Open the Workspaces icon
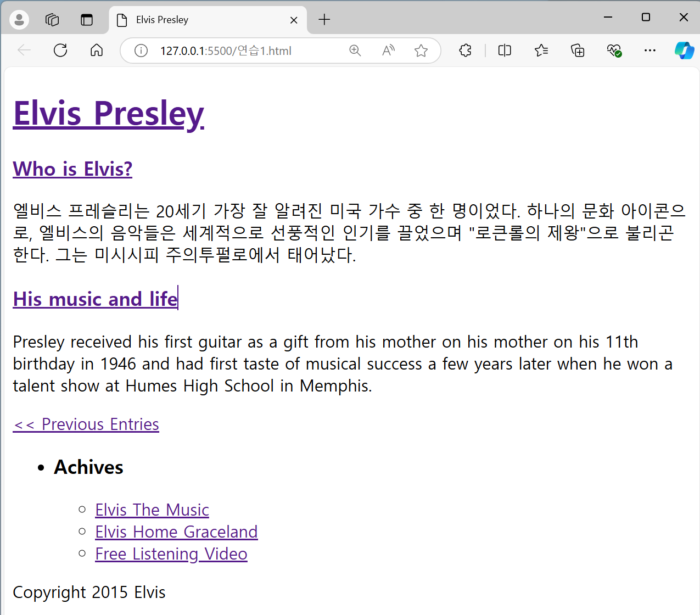The image size is (700, 615). [x=52, y=20]
